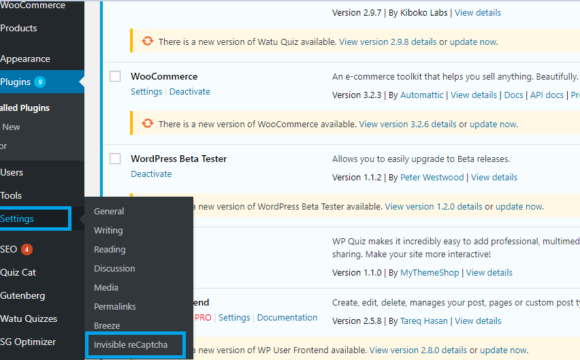Open the Users sidebar menu
The image size is (580, 360).
(11, 173)
